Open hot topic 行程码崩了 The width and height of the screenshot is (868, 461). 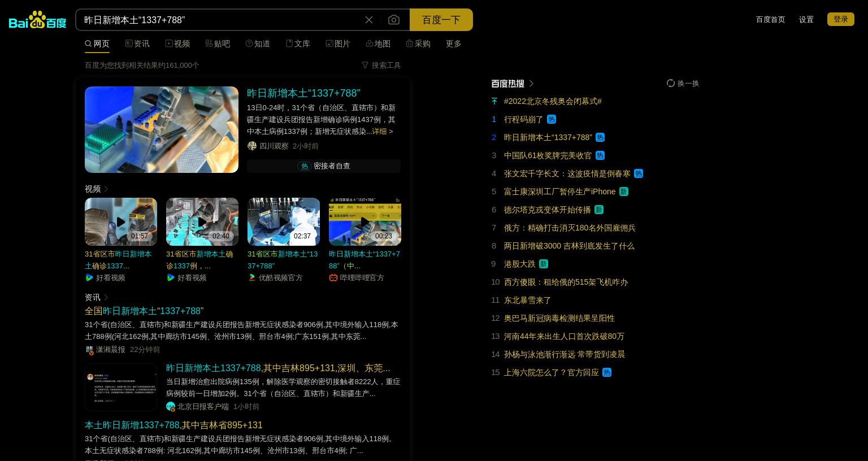[x=523, y=119]
